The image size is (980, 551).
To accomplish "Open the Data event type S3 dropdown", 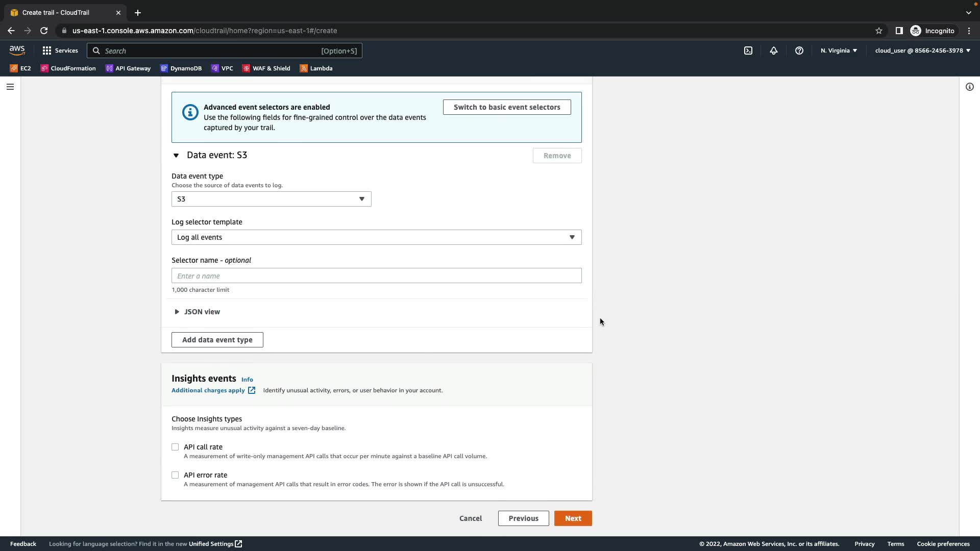I will point(271,199).
